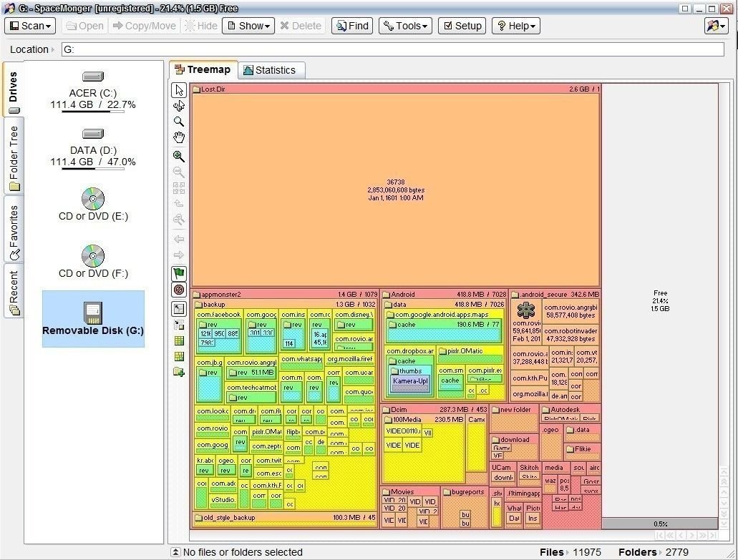Select the appmonster2 folder header
738x560 pixels.
coord(285,295)
